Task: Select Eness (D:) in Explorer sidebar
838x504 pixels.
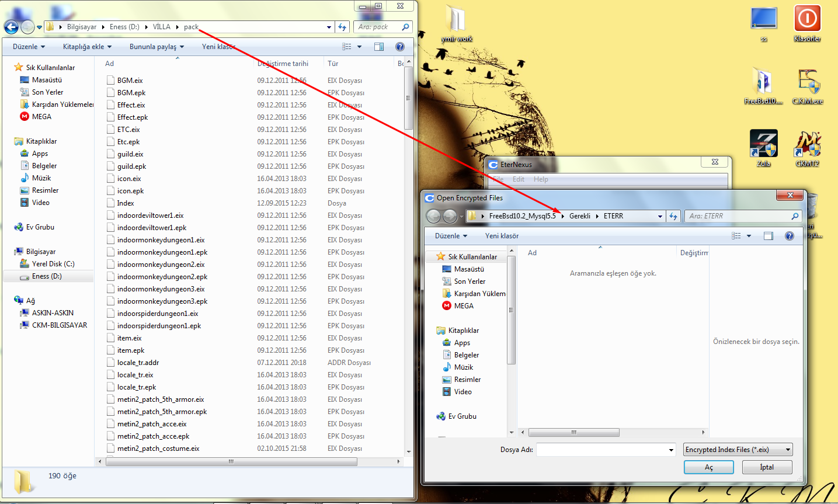Action: 47,276
